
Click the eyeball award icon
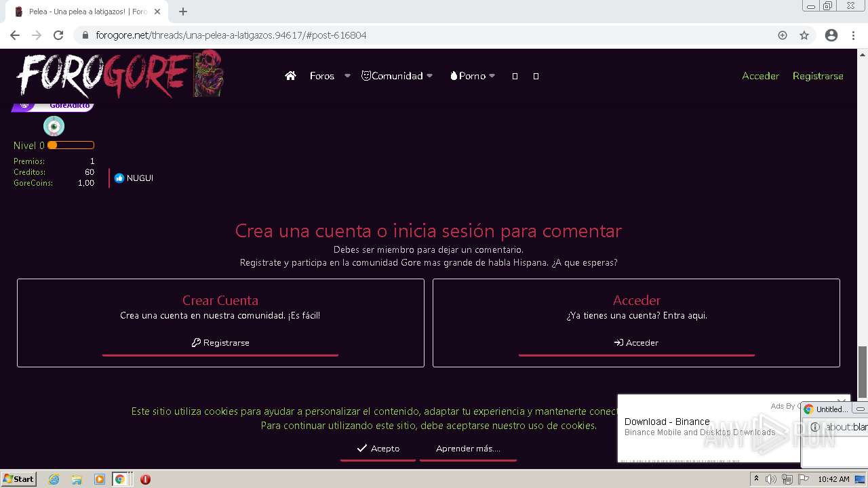[x=54, y=126]
